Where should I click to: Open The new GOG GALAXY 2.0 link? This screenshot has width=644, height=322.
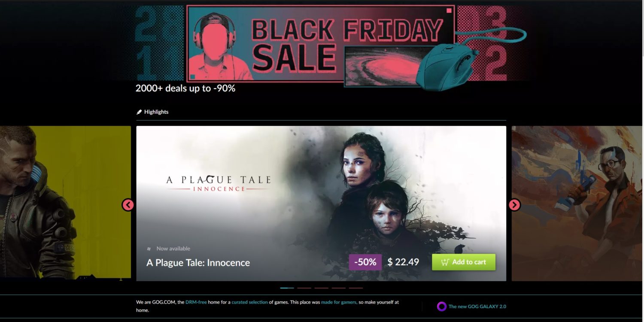click(x=477, y=307)
